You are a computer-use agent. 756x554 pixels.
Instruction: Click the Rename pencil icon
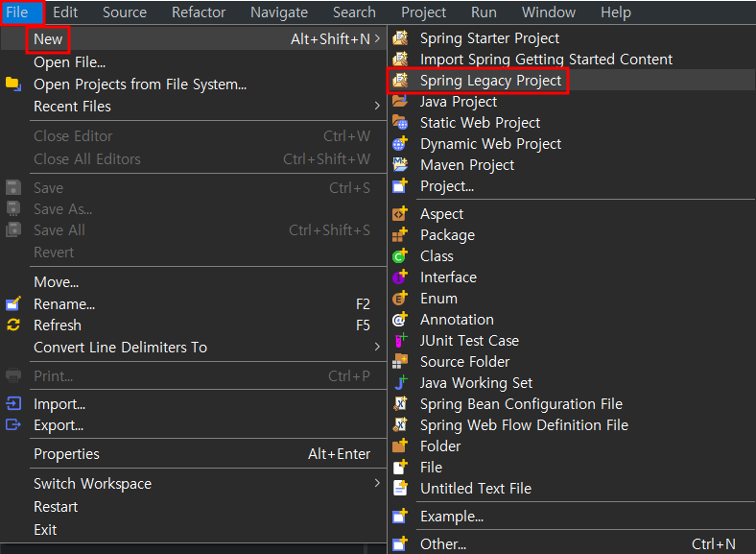13,303
